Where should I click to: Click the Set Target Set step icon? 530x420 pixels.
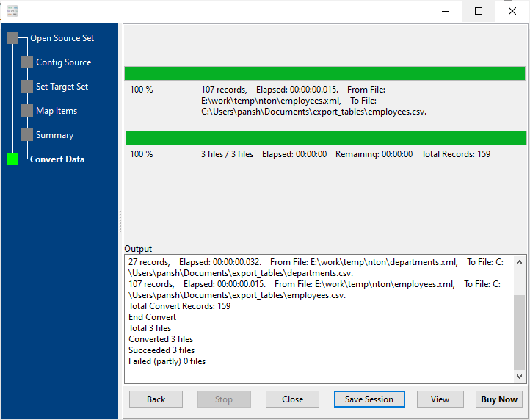pos(27,87)
